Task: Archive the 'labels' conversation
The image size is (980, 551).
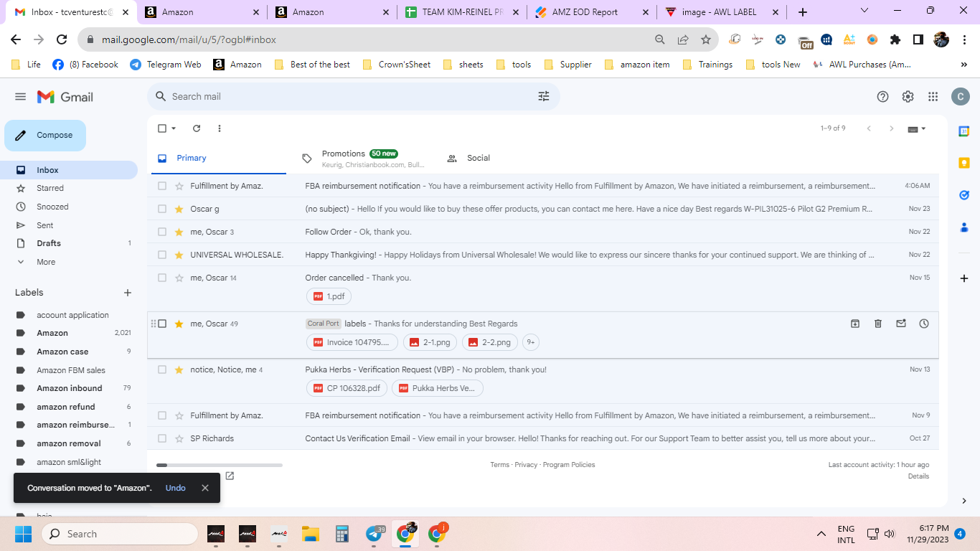Action: tap(855, 324)
